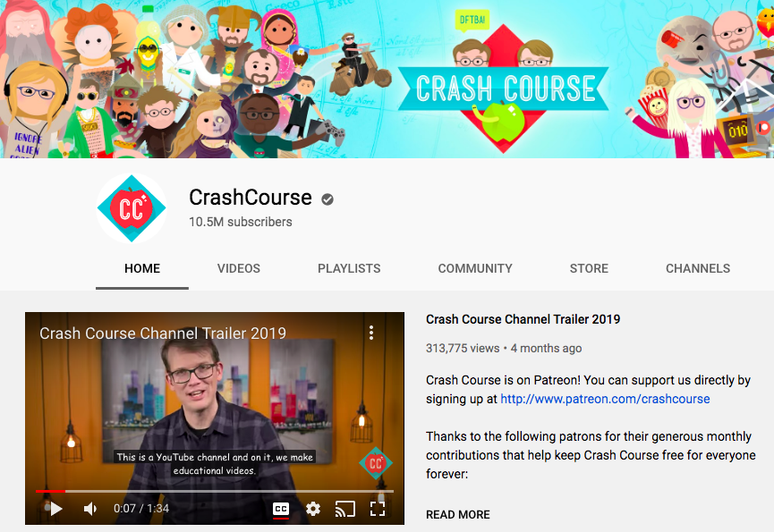Click the Crash Course banner logo
The width and height of the screenshot is (774, 532).
pyautogui.click(x=504, y=89)
